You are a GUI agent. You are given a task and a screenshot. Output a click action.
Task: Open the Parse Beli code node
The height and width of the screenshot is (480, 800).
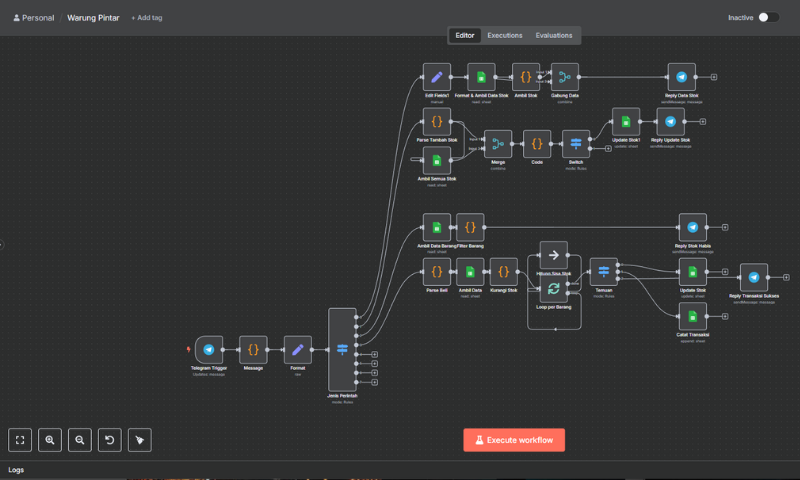437,272
